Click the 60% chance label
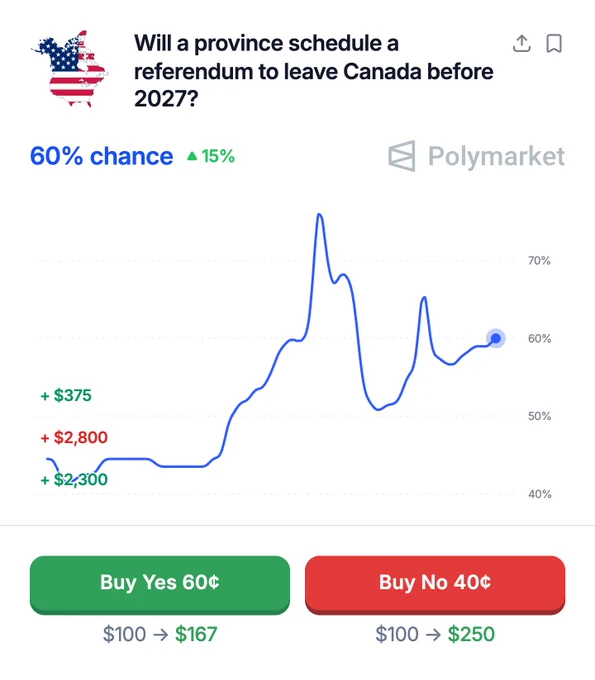Viewport: 595px width, 680px height. (101, 156)
